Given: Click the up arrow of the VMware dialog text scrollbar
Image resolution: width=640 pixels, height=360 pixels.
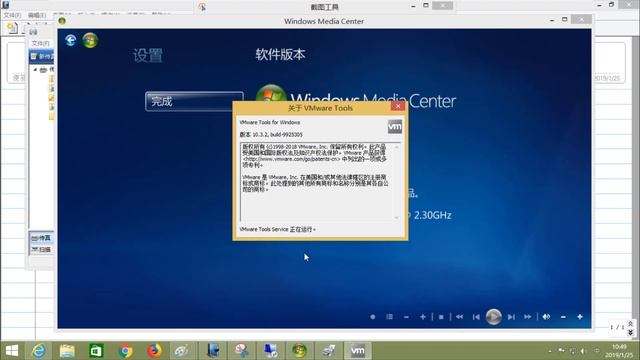Looking at the screenshot, I should point(397,146).
